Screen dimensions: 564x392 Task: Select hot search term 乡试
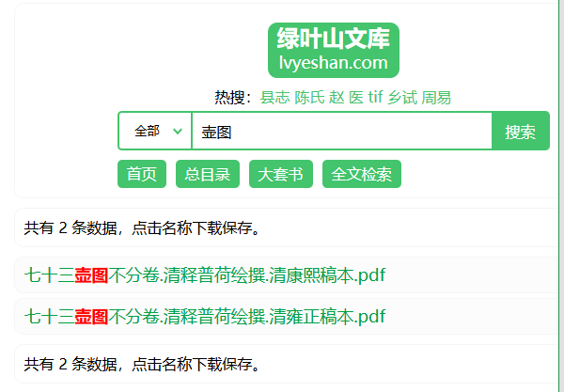point(402,98)
